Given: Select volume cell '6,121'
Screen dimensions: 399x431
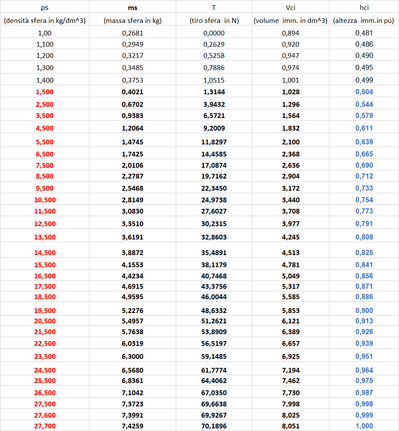Looking at the screenshot, I should (x=291, y=321).
